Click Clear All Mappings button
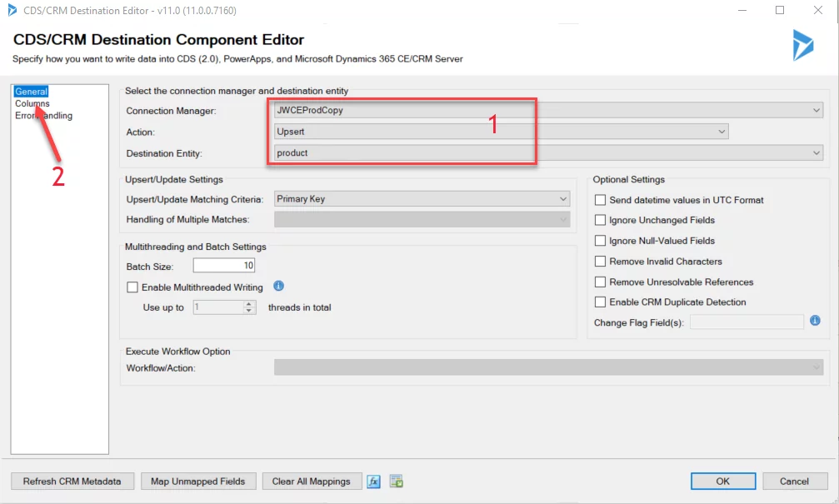 (312, 482)
